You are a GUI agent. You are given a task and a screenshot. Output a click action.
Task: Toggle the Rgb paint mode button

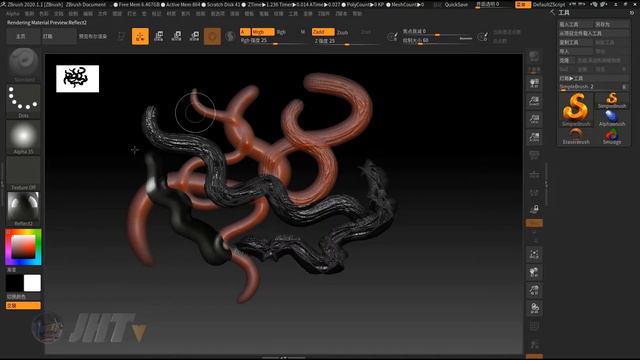point(281,32)
